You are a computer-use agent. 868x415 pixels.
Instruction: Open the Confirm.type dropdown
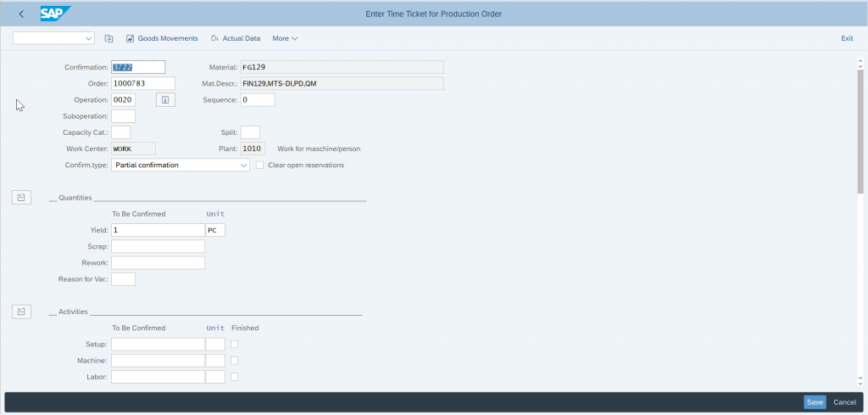[244, 165]
